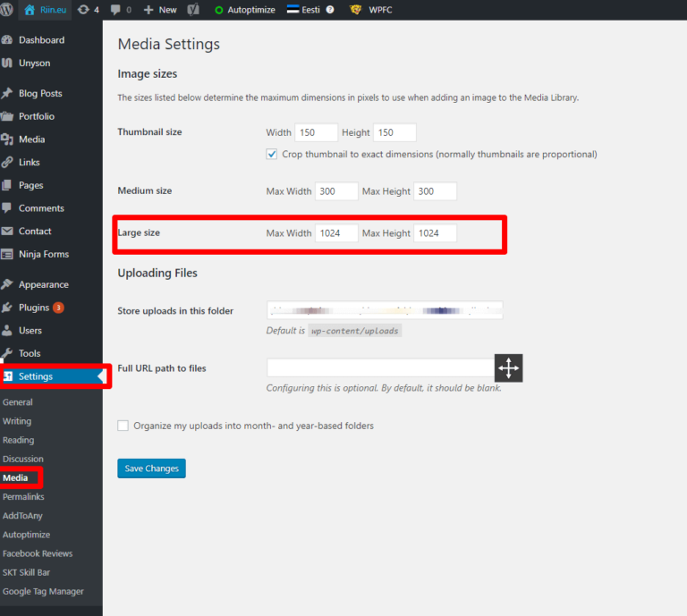The image size is (687, 616).
Task: Expand the Settings menu in sidebar
Action: pos(36,376)
